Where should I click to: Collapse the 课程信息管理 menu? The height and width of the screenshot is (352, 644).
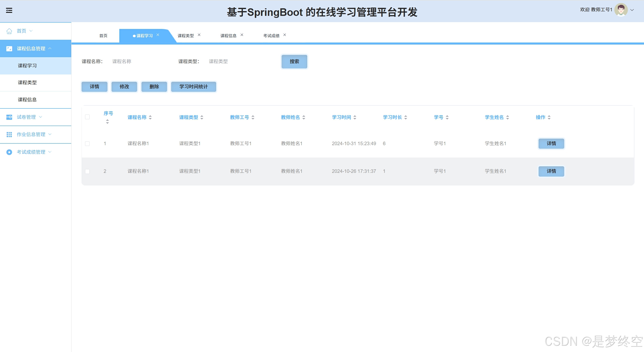pos(50,49)
